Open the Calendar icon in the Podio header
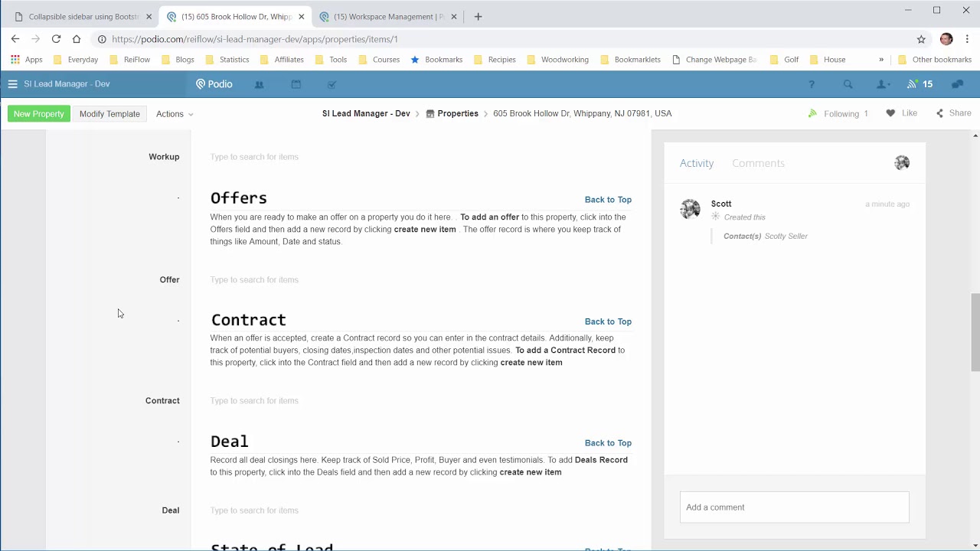The image size is (980, 551). (x=296, y=84)
